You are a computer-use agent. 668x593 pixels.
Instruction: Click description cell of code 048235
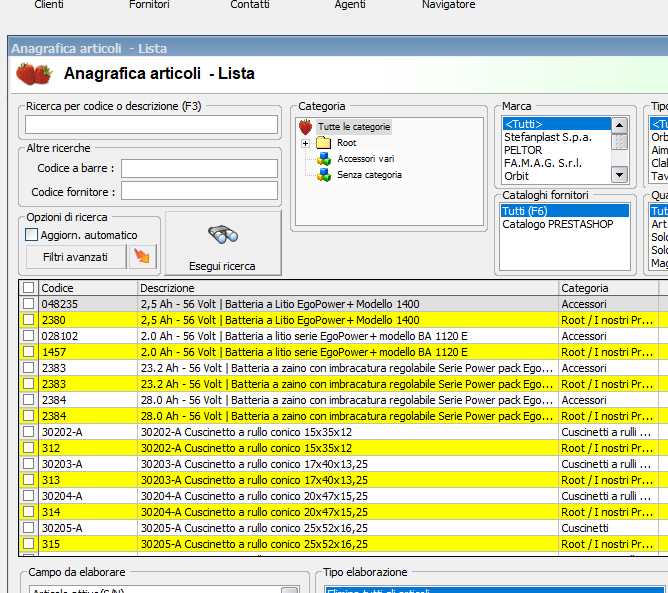coord(348,304)
